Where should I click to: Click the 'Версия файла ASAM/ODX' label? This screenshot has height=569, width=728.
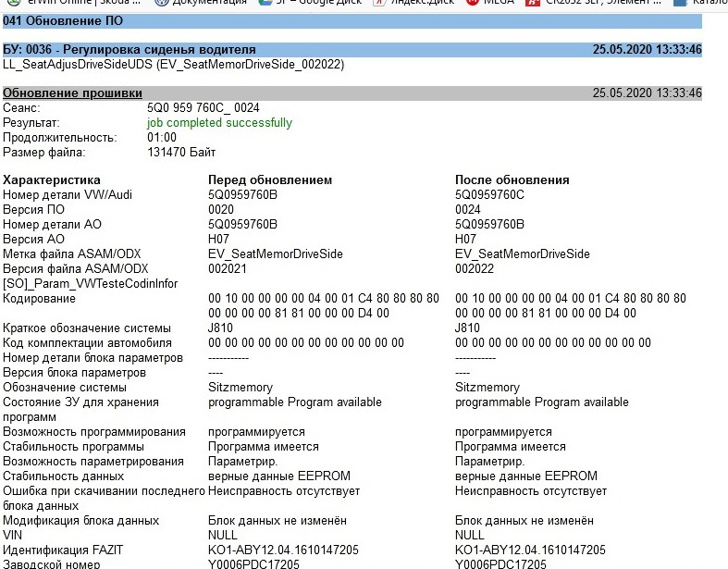pyautogui.click(x=75, y=269)
